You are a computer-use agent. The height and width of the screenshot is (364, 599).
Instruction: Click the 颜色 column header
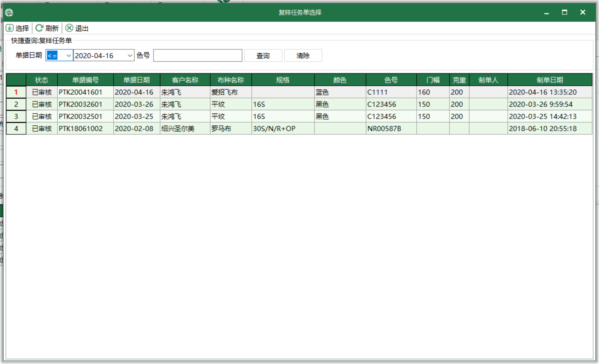340,80
